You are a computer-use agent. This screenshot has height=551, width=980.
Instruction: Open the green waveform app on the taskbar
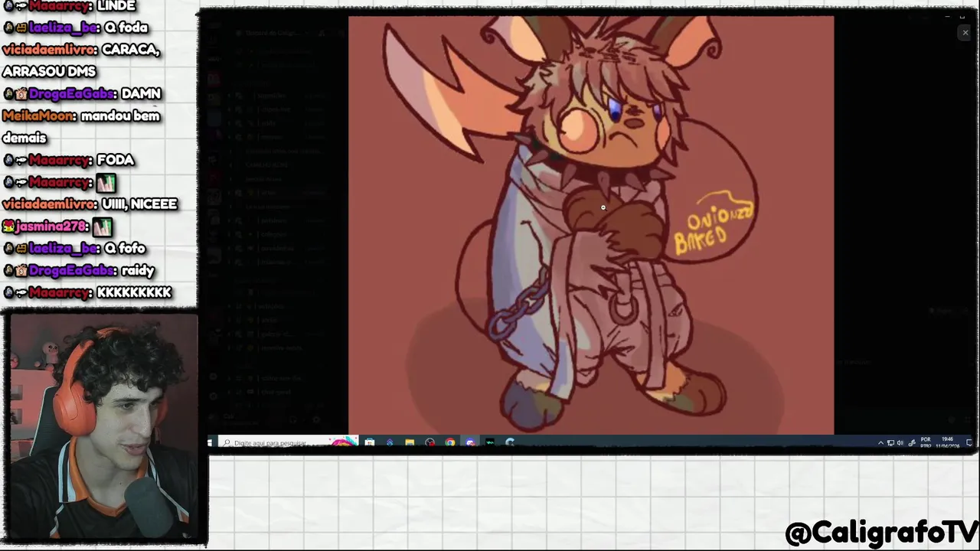490,442
